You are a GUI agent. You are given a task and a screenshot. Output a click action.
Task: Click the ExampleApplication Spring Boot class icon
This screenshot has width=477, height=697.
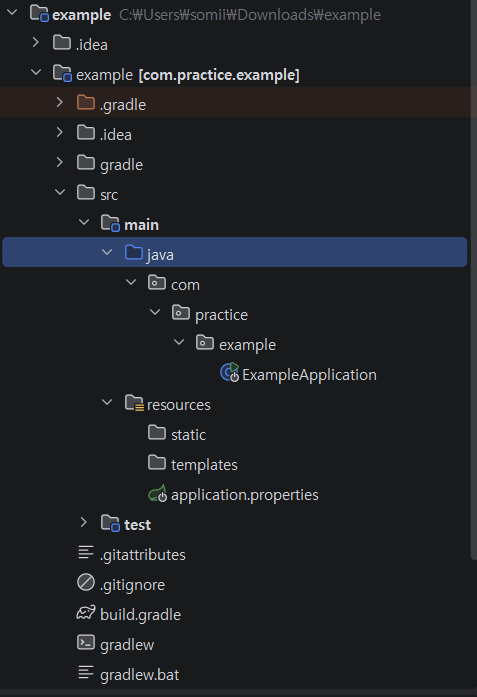pyautogui.click(x=230, y=373)
